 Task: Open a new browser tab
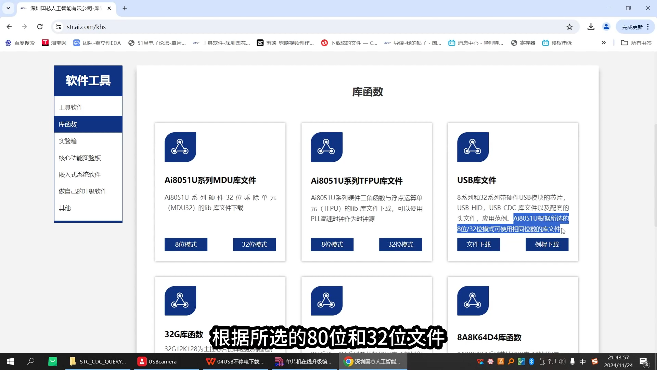click(124, 8)
